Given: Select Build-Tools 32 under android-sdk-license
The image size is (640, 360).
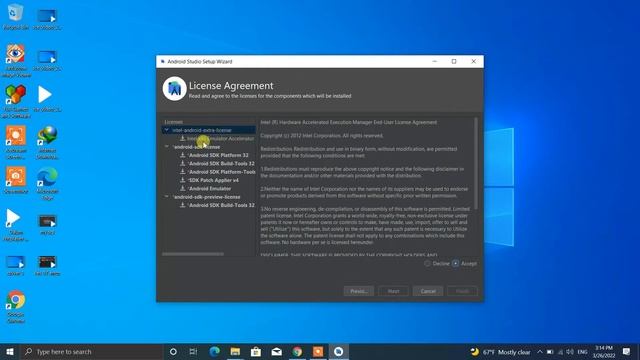Looking at the screenshot, I should tap(222, 163).
